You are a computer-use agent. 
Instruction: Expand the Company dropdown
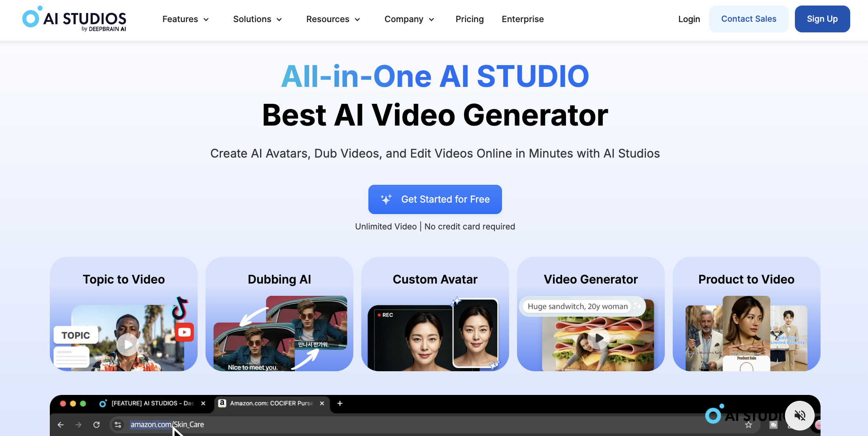click(409, 19)
